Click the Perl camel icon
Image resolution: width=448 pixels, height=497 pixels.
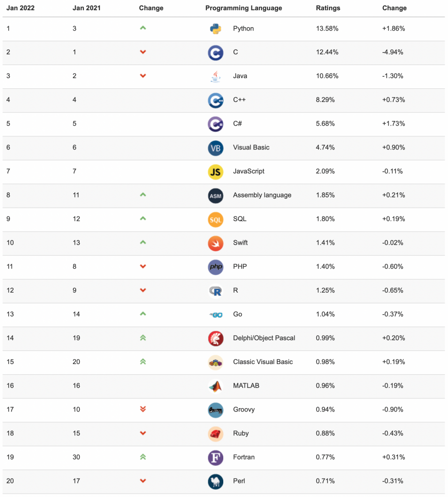(x=216, y=481)
